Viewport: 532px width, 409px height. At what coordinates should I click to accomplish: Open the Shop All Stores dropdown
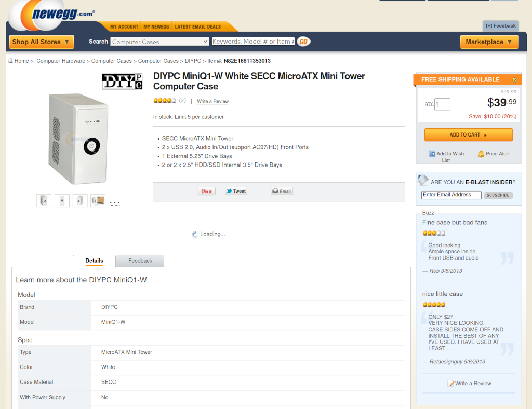click(x=41, y=42)
